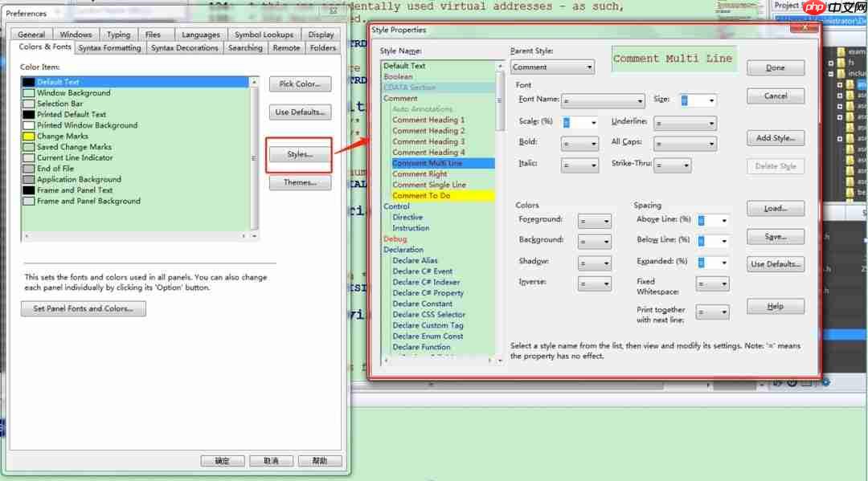The width and height of the screenshot is (868, 481).
Task: Select Comment Right style
Action: click(x=420, y=174)
